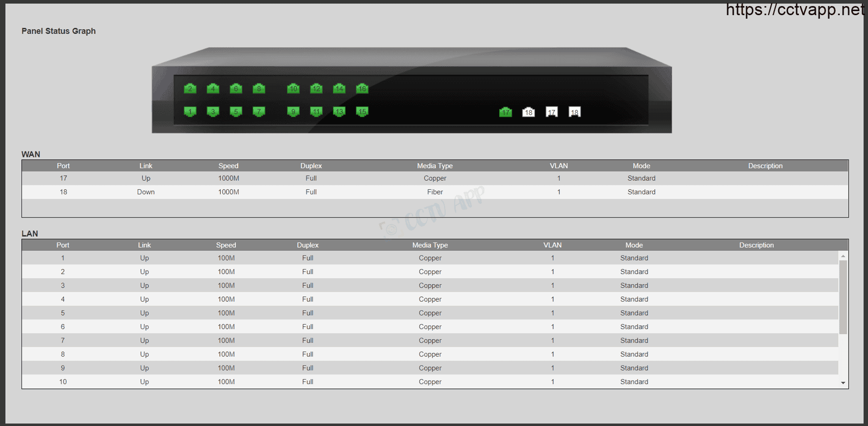This screenshot has height=426, width=868.
Task: Select WAN port 18 row
Action: pos(435,192)
